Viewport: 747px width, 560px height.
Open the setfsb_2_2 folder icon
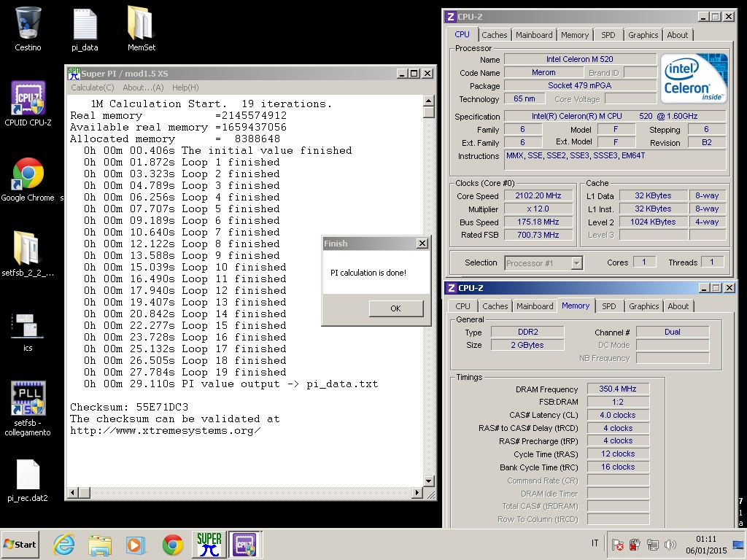click(27, 253)
